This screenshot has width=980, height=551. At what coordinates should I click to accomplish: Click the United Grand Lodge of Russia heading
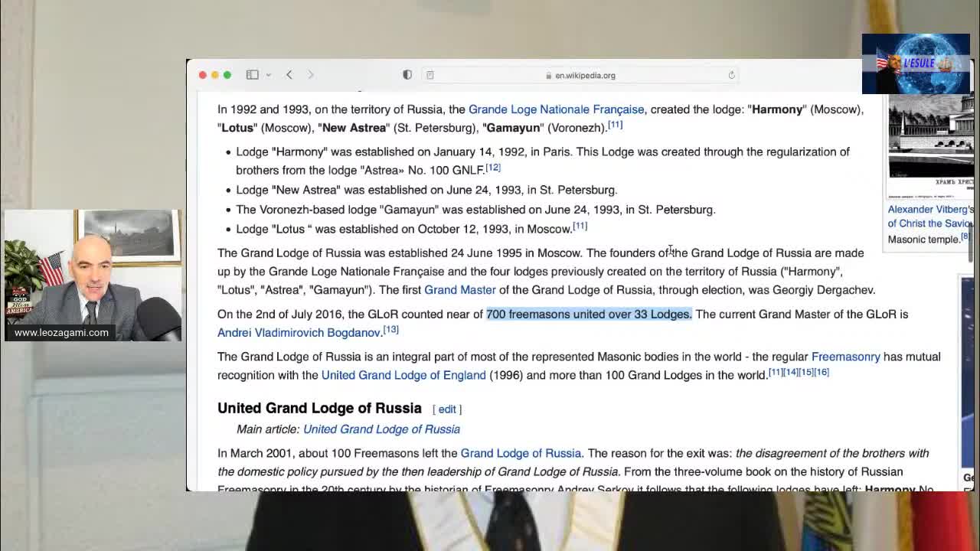click(x=319, y=409)
